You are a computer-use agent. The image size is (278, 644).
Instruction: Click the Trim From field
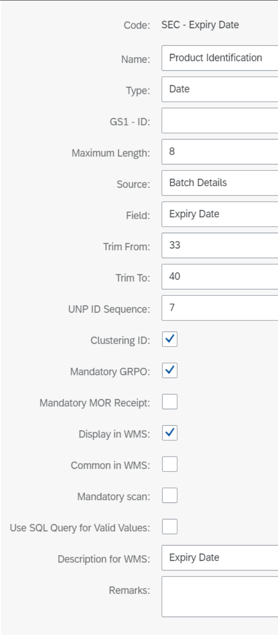tap(220, 245)
